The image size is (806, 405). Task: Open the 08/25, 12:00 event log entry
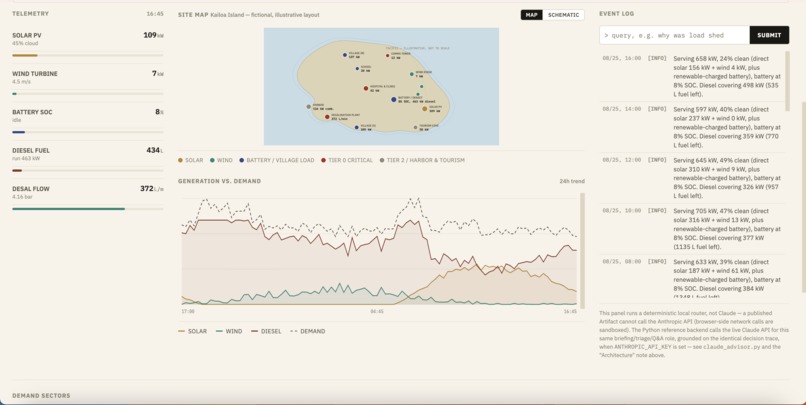click(x=692, y=178)
